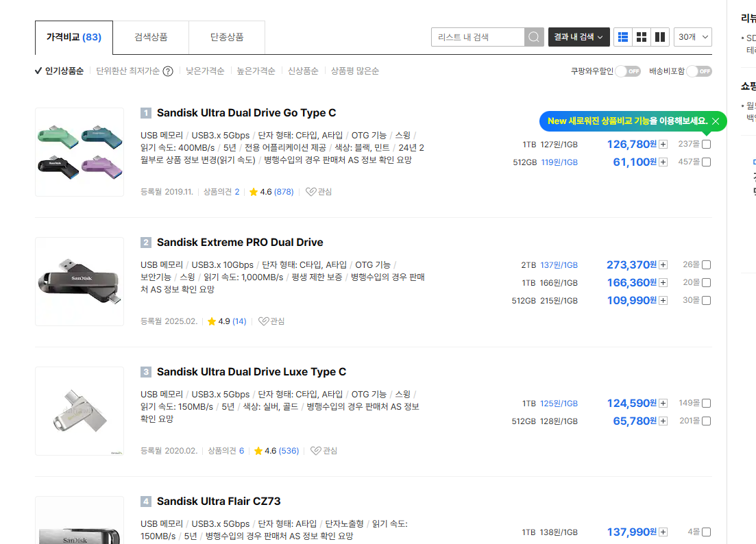The width and height of the screenshot is (756, 544).
Task: Toggle 쿠팡와우할인 switch on
Action: (628, 71)
